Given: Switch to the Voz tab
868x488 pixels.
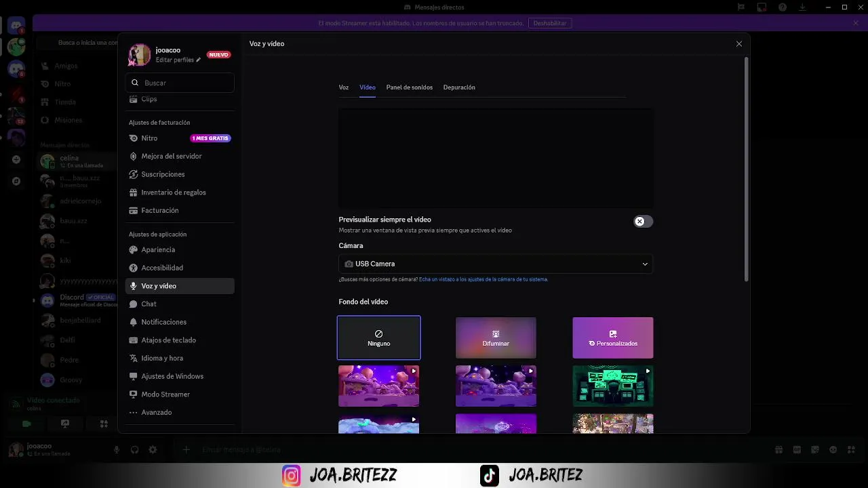Looking at the screenshot, I should click(344, 87).
